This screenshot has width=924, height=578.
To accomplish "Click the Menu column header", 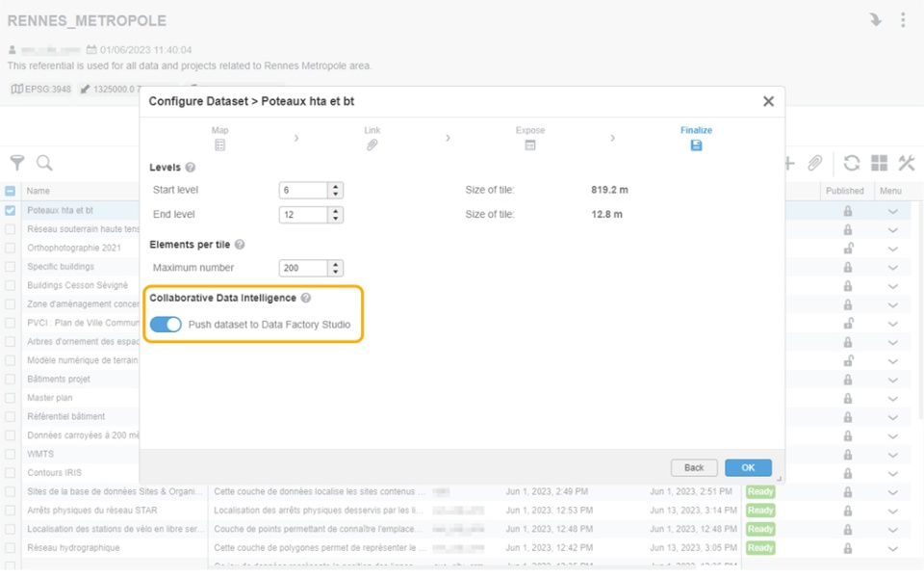I will 890,191.
